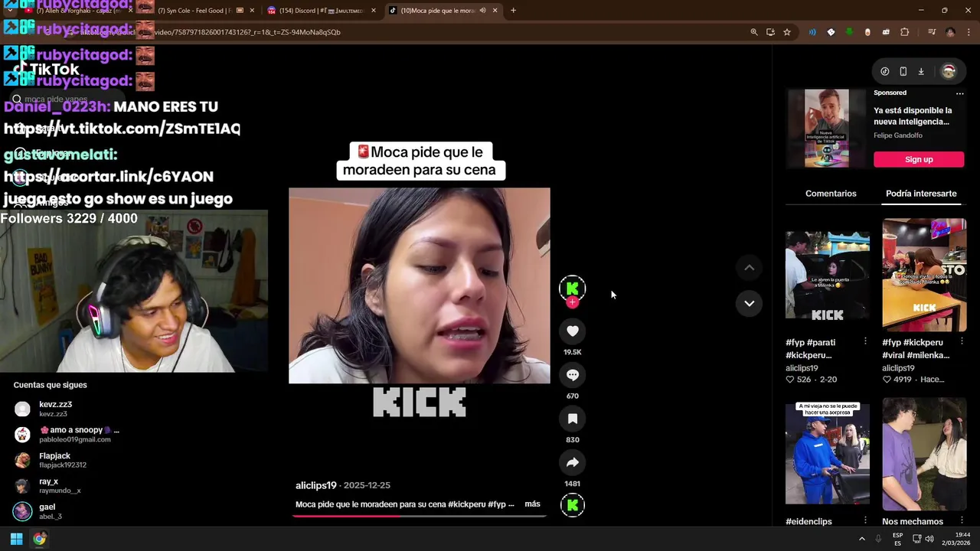Switch to Syn Cole Feel Good tab
Viewport: 980px width, 551px height.
(x=195, y=11)
